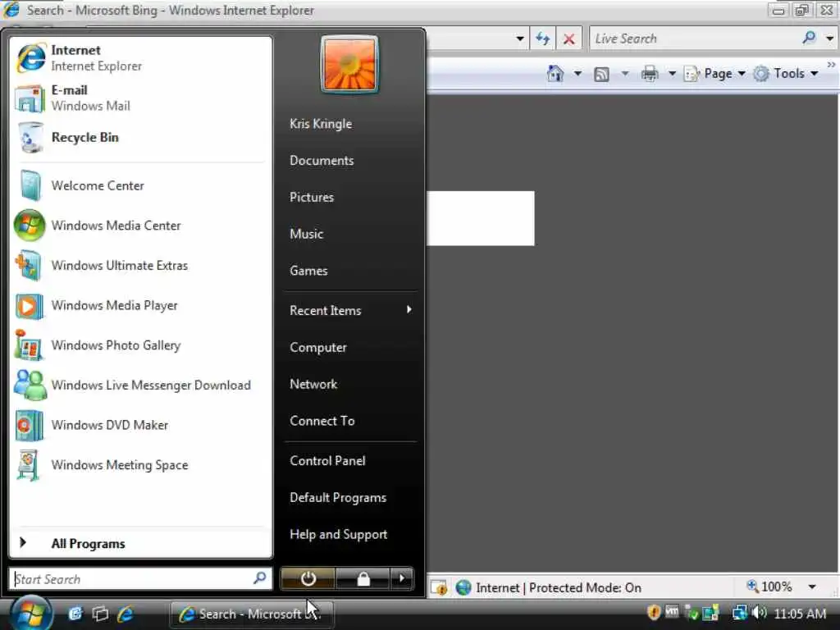Click the security shield tray icon
This screenshot has height=630, width=840.
pos(654,612)
